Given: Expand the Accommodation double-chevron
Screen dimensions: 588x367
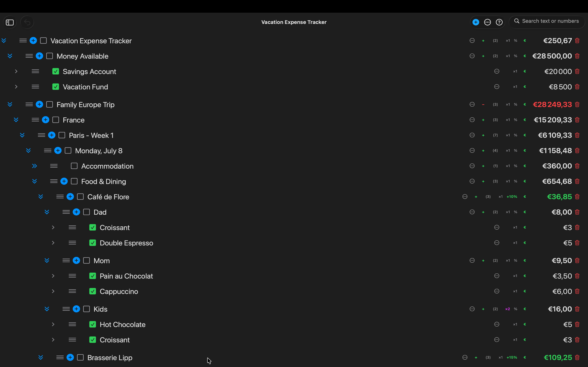Looking at the screenshot, I should click(34, 166).
